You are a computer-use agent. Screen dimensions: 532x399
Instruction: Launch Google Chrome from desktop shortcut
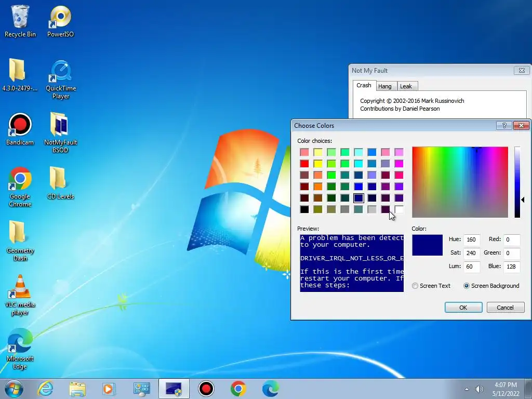pos(20,187)
